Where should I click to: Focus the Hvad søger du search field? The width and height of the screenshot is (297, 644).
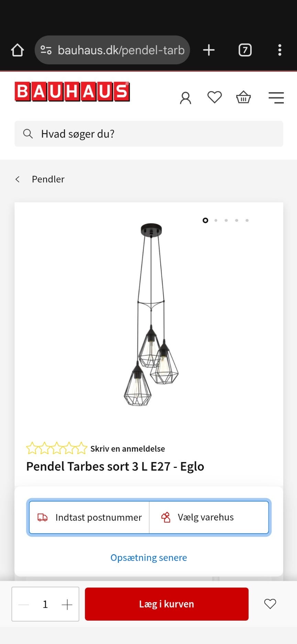[149, 134]
